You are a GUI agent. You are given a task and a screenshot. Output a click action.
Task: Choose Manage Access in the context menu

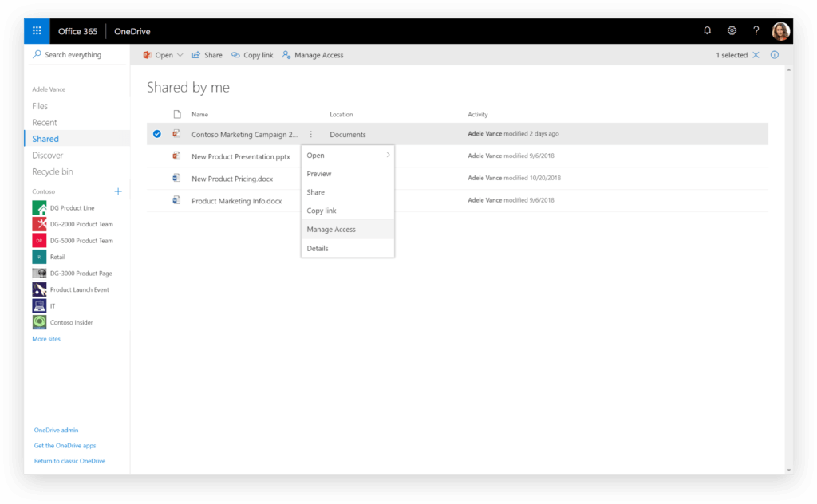click(x=348, y=229)
